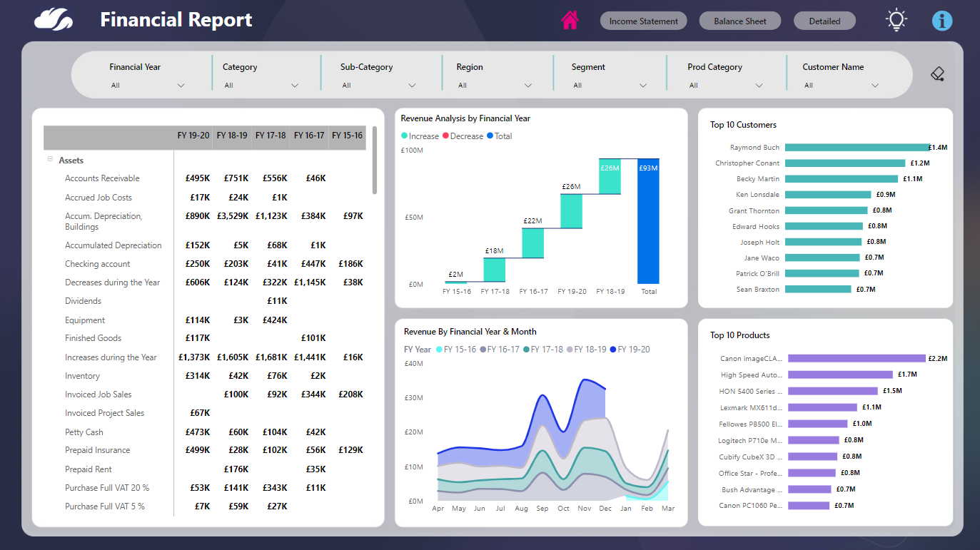
Task: Select the FY 16-17 column header
Action: pos(309,135)
